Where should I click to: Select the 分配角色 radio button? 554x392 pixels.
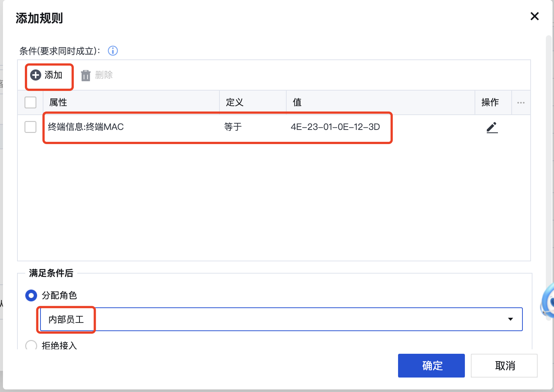[31, 295]
